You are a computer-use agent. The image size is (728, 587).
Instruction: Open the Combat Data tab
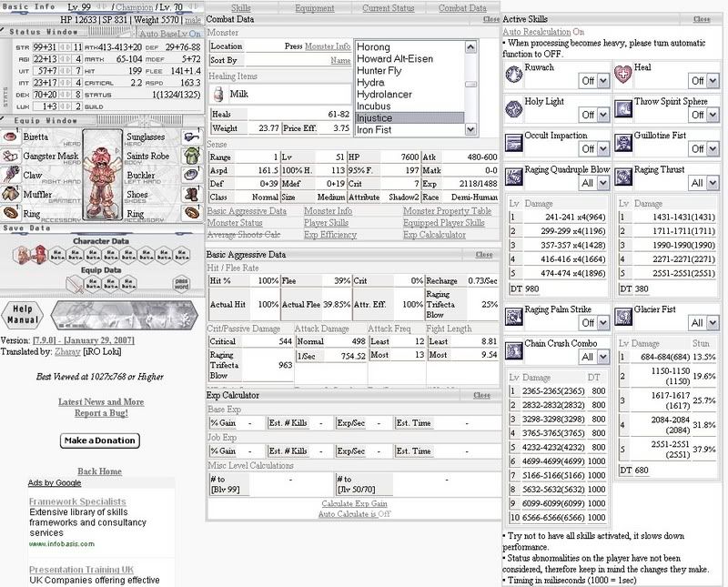(x=462, y=8)
